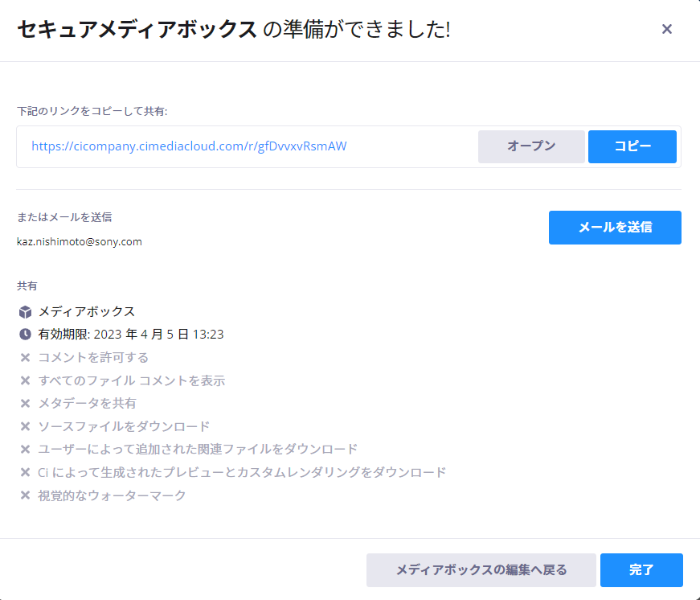Click the X icon next to ソースファイルをダウンロード

pos(26,426)
